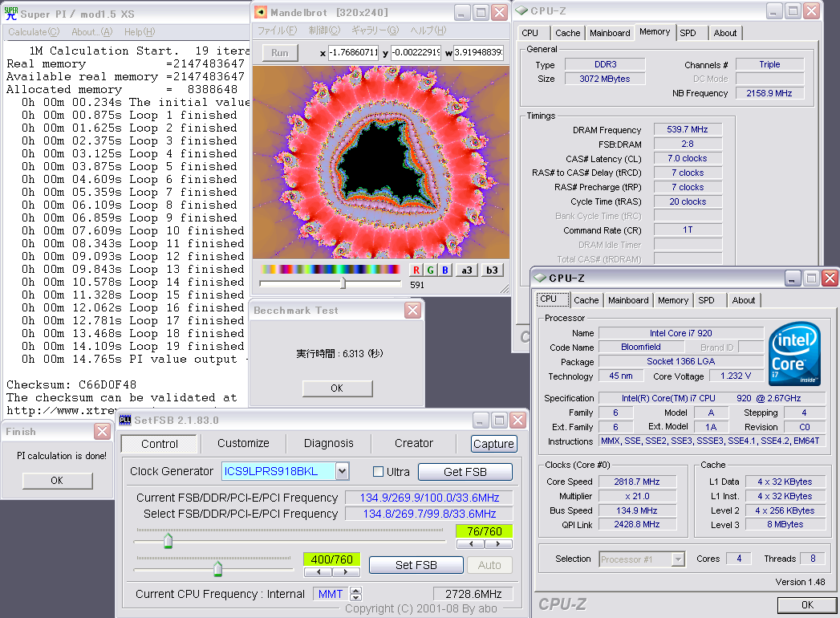The height and width of the screenshot is (618, 840).
Task: Select the Control tab in SetFSB
Action: [x=159, y=444]
